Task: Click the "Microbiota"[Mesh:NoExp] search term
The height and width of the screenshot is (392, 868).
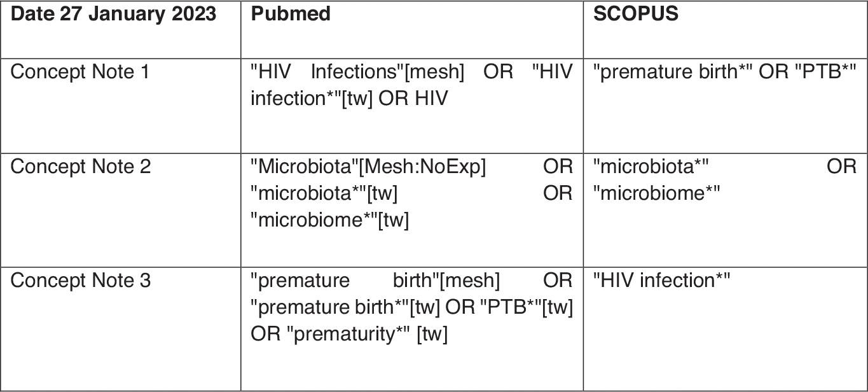Action: pos(368,167)
